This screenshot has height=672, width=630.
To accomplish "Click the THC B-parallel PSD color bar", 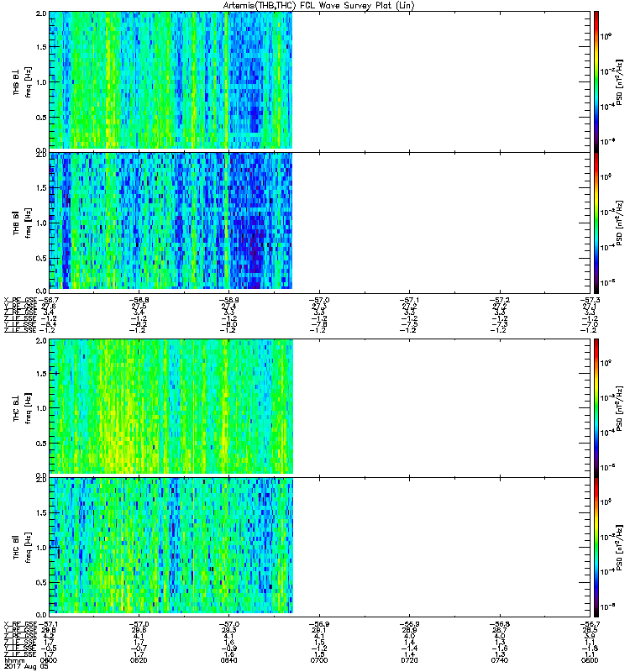I will coord(596,548).
